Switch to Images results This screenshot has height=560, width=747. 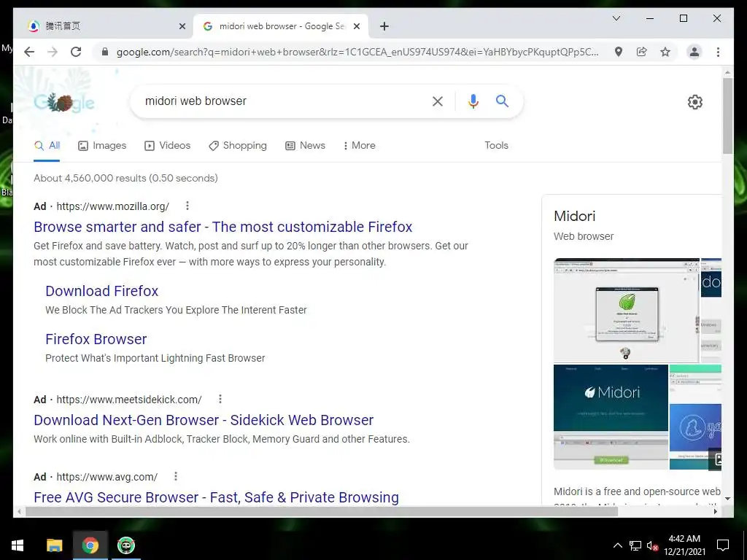pos(102,145)
